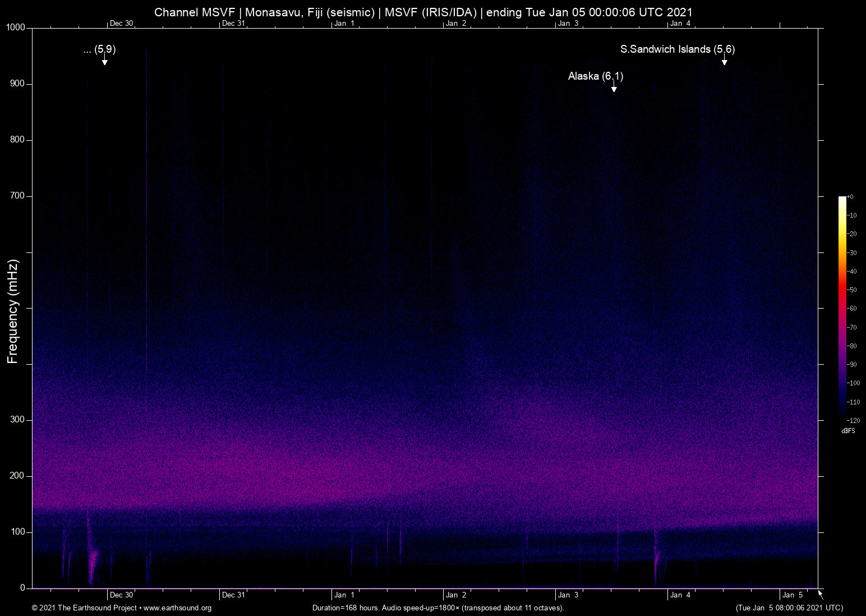Click the '-40' color scale value

pos(851,272)
